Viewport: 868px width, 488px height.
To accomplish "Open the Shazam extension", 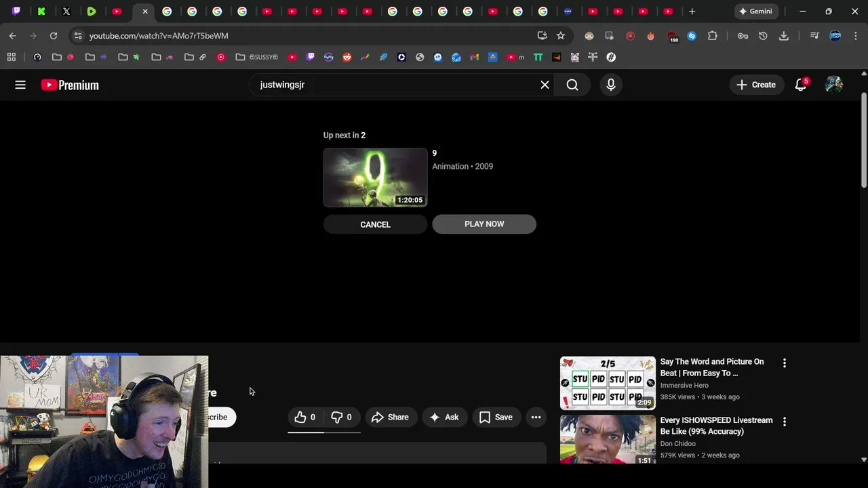I will (x=692, y=36).
